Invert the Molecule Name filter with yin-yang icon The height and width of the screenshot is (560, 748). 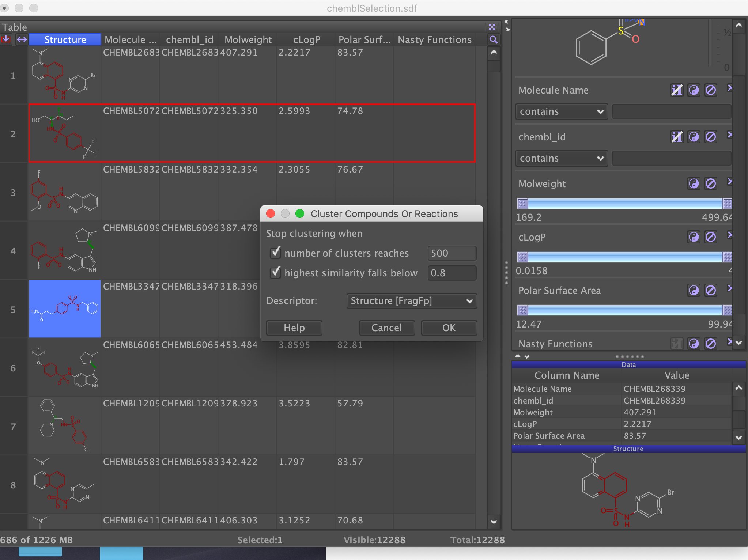point(694,90)
